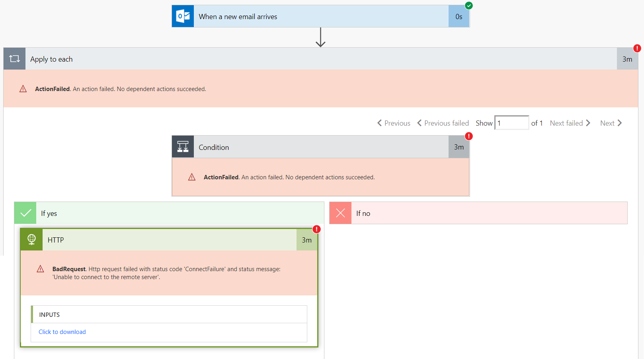The image size is (644, 359).
Task: Click the Show label near iteration field
Action: point(484,123)
